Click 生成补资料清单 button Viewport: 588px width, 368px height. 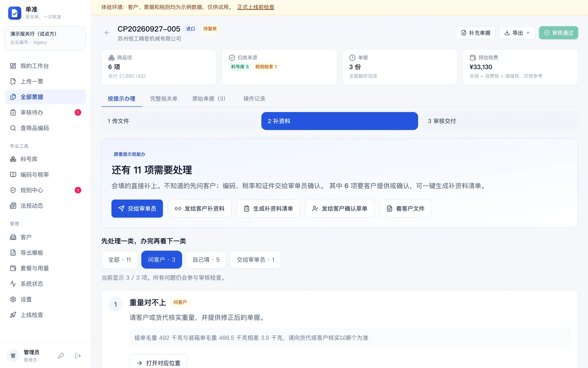coord(268,209)
